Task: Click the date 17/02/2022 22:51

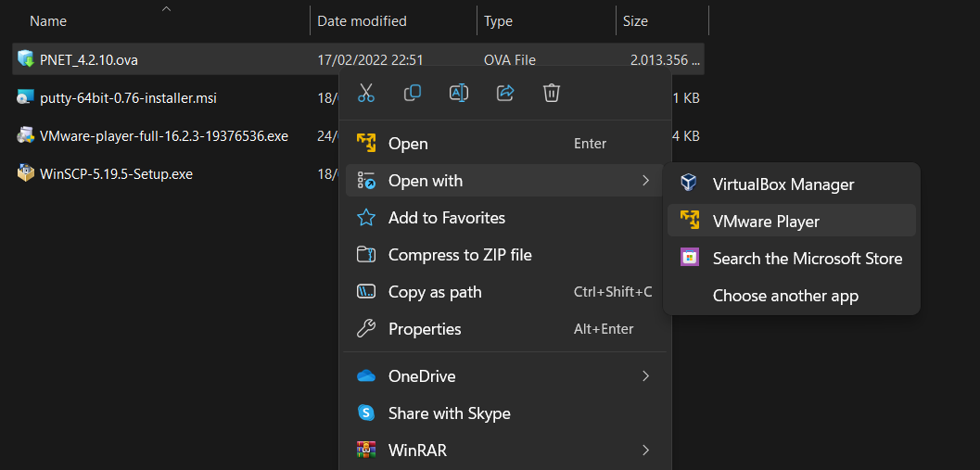Action: click(x=370, y=60)
